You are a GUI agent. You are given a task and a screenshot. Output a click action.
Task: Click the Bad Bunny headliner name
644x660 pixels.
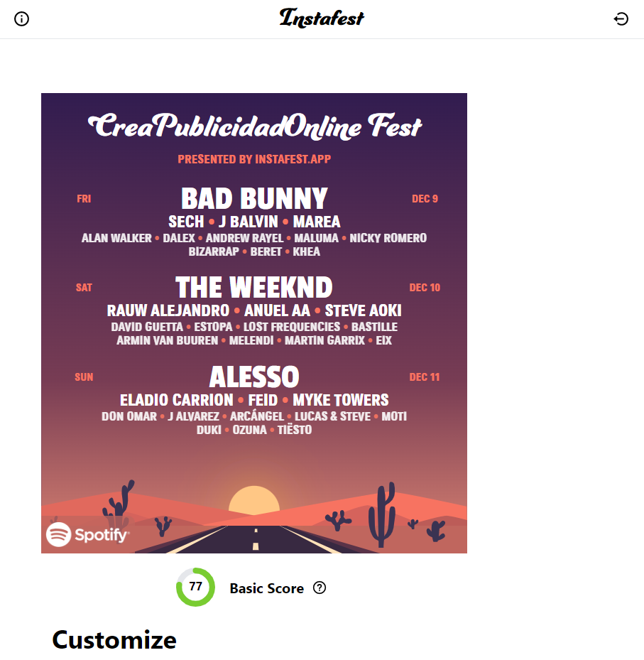[254, 198]
